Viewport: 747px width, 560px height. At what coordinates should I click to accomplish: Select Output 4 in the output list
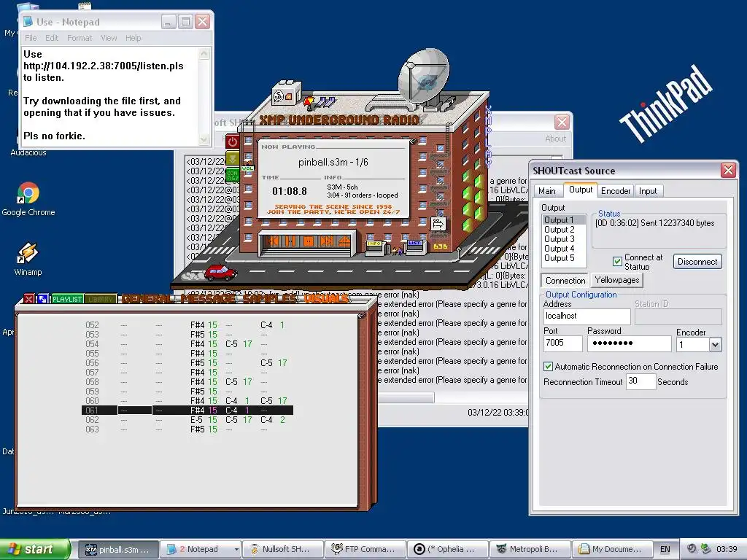point(564,249)
